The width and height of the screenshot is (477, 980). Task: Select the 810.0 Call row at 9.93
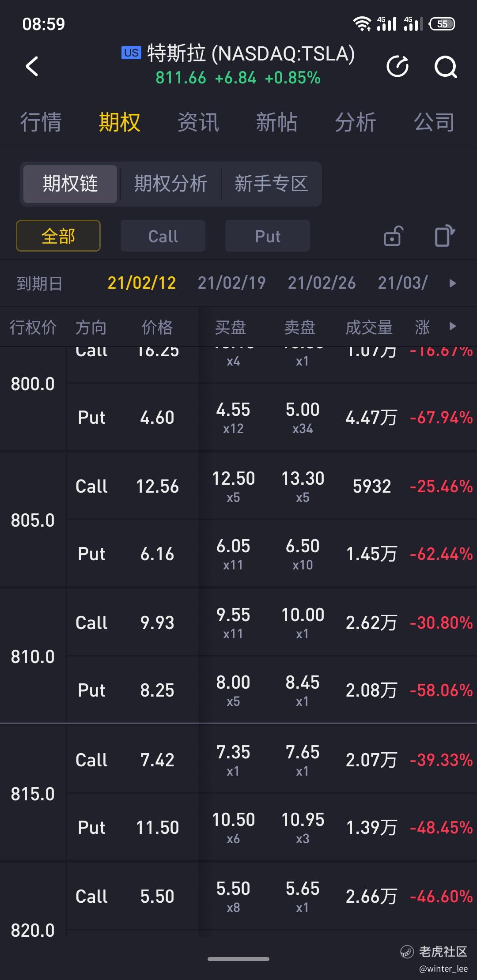pos(272,622)
